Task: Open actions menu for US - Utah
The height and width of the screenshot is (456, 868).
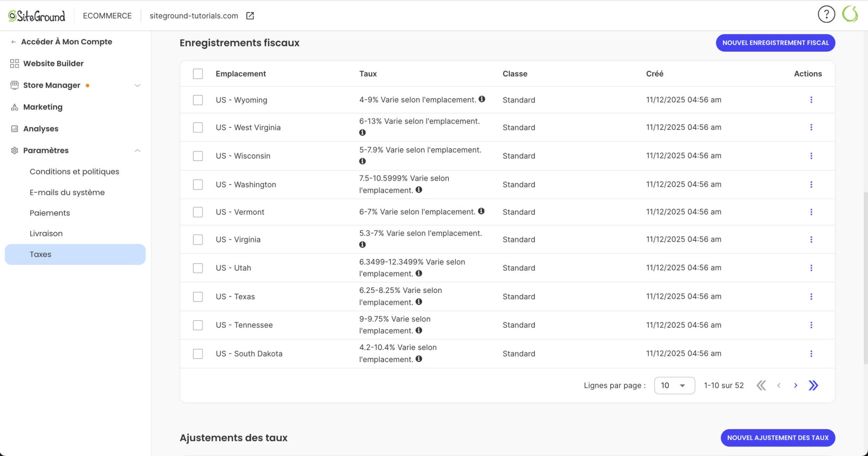Action: (x=811, y=268)
